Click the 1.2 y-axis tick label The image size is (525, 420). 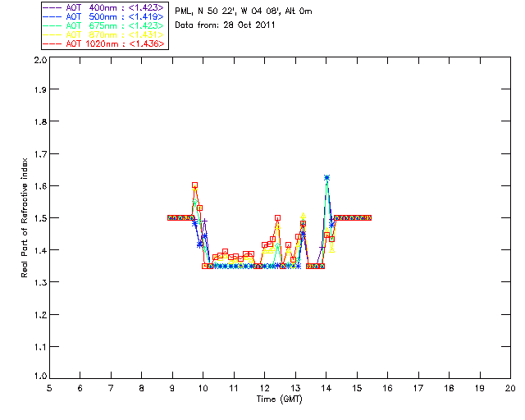(40, 315)
